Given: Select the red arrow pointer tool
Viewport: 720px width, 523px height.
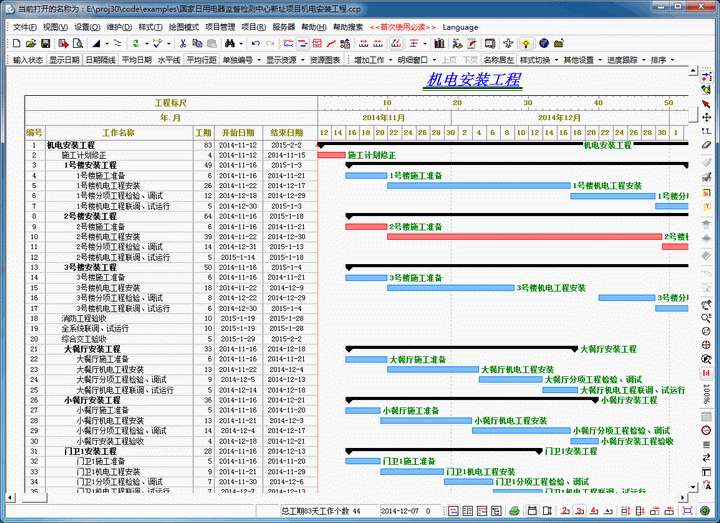Looking at the screenshot, I should 706,103.
